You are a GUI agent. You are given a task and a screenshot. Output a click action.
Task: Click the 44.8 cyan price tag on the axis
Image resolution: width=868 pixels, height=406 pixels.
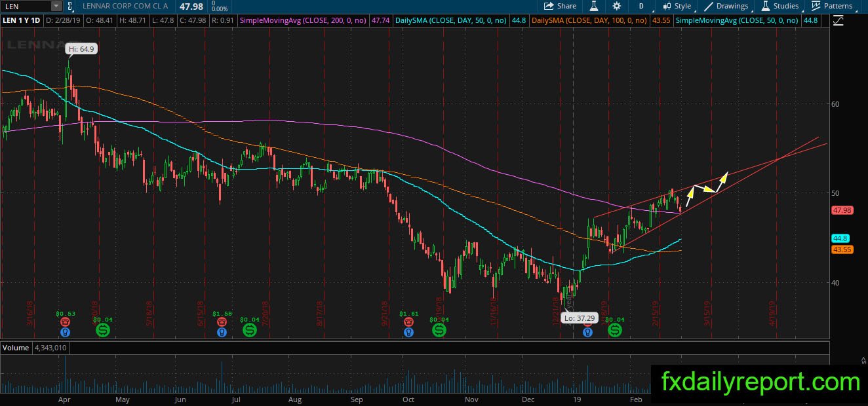[840, 238]
